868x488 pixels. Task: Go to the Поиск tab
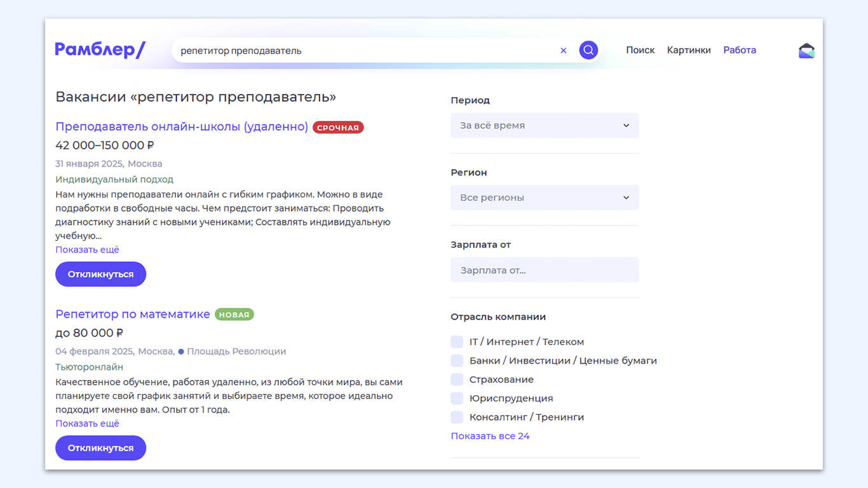coord(640,50)
